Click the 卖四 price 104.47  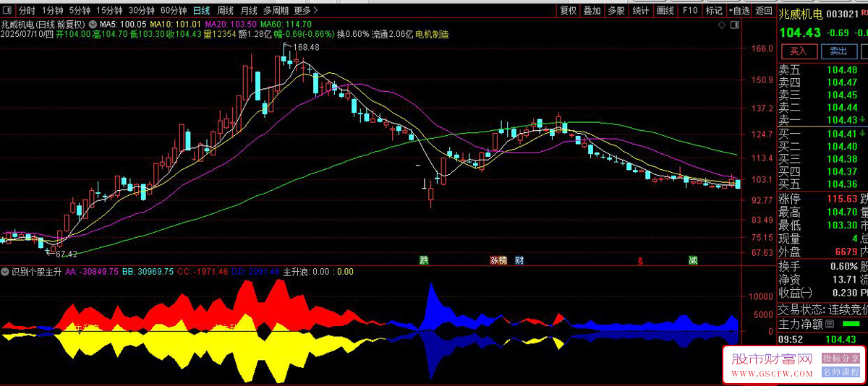842,82
